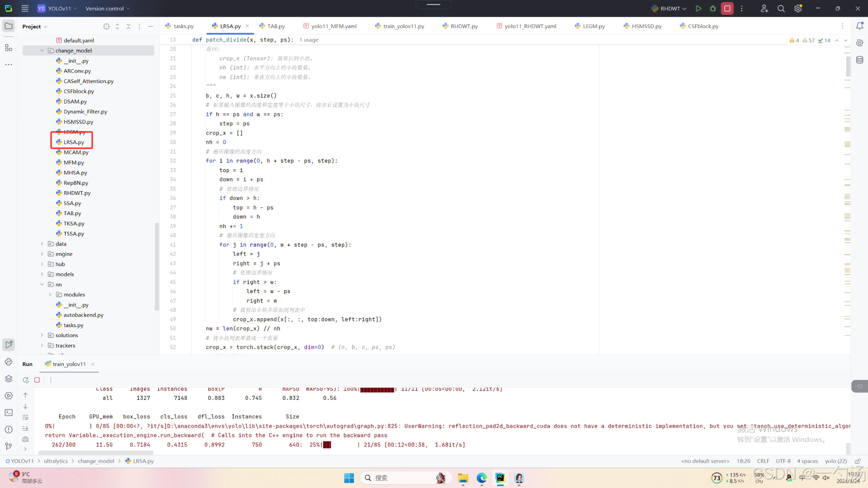Expand the engine folder
The image size is (868, 488).
pyautogui.click(x=42, y=254)
